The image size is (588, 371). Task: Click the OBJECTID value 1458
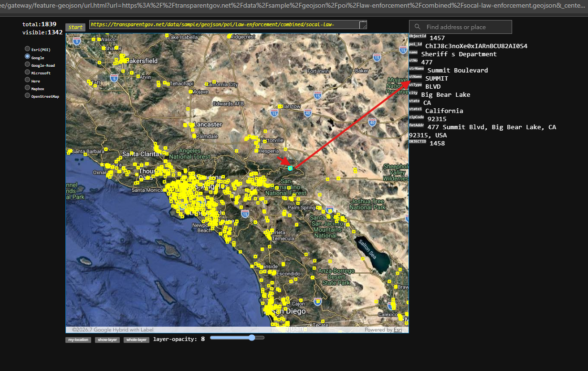tap(437, 143)
